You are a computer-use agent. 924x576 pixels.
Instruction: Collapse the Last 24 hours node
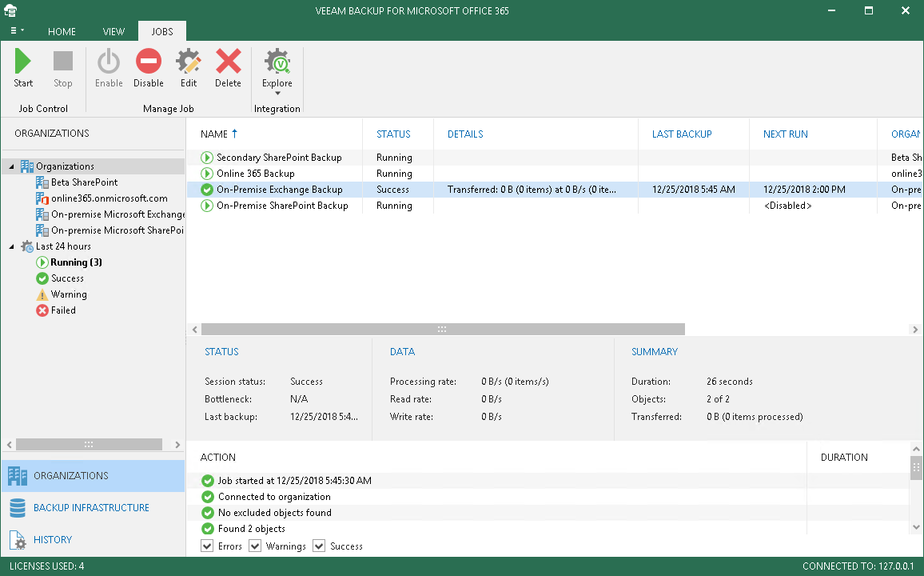click(x=11, y=246)
